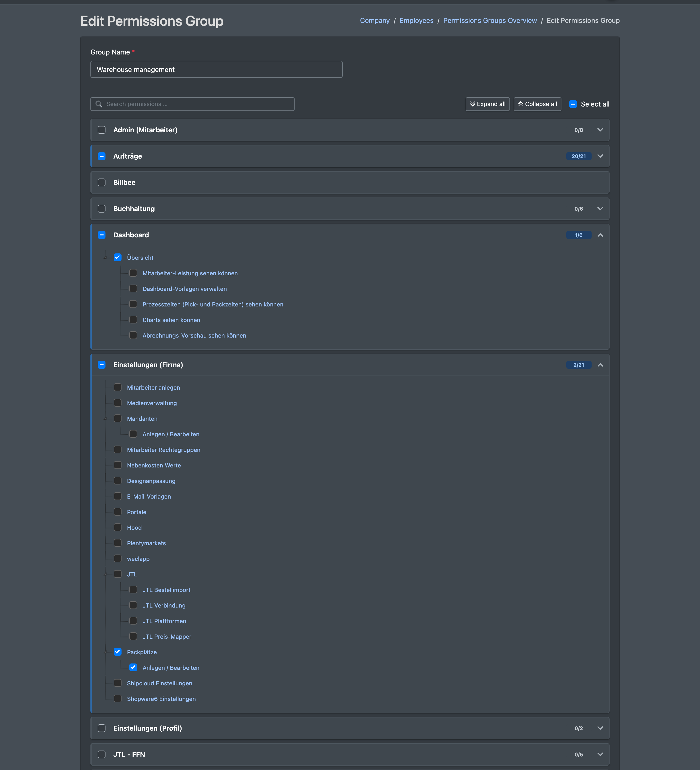Uncheck the Packplätze permission

pyautogui.click(x=118, y=652)
